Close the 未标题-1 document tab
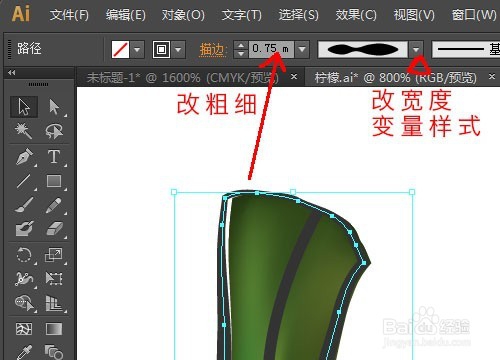Viewport: 500px width, 360px height. coord(294,77)
